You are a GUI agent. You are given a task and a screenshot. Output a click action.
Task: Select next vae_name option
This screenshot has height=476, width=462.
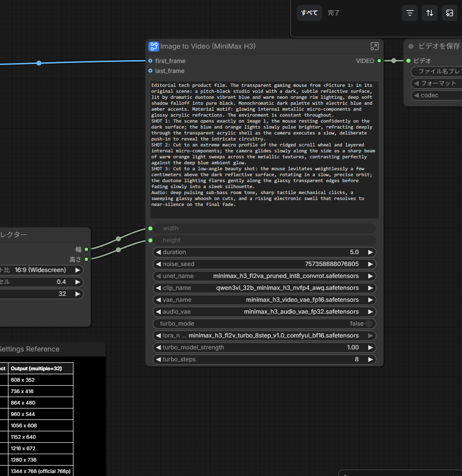point(370,300)
